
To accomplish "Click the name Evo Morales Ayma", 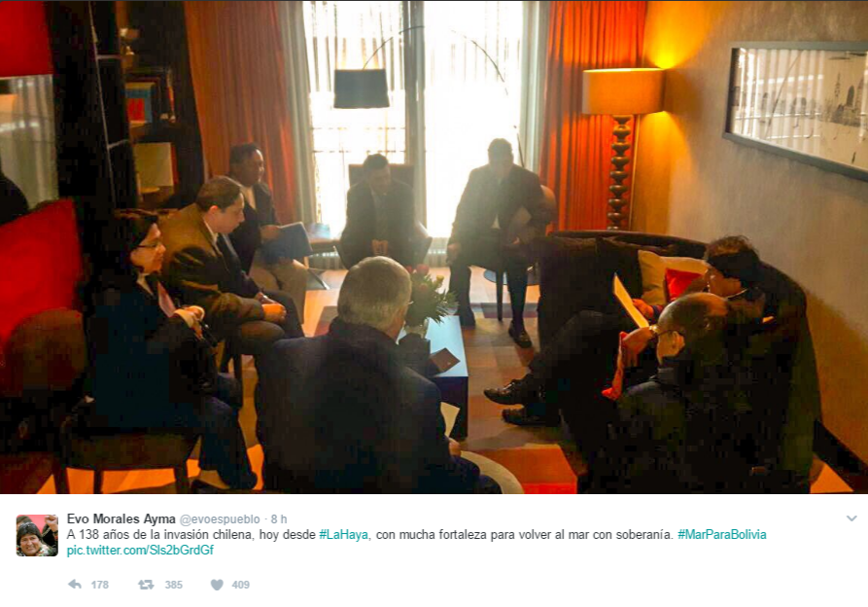I will [x=121, y=518].
